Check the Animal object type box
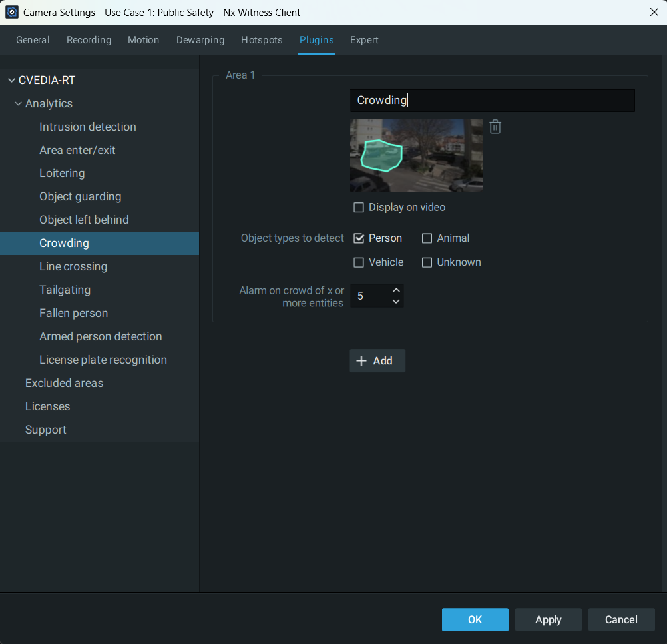667x644 pixels. (427, 238)
